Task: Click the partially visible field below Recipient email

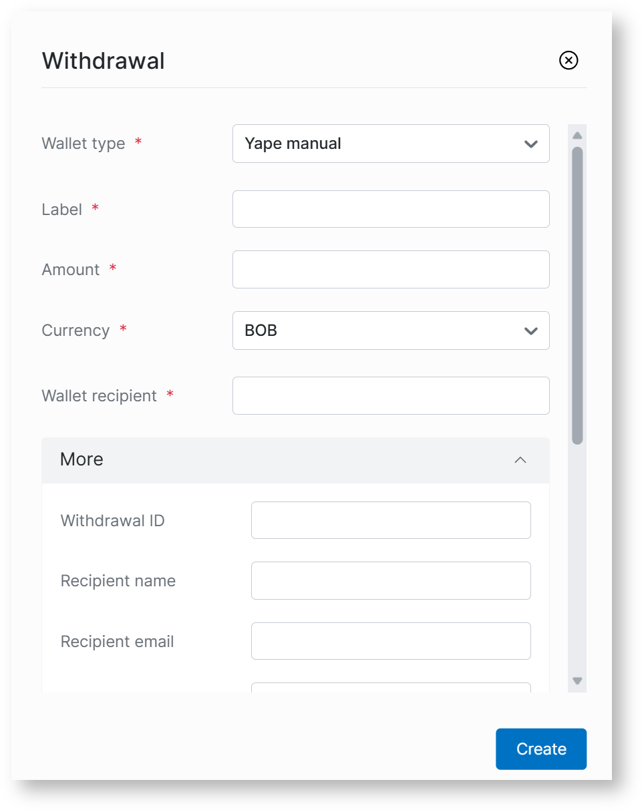Action: (390, 687)
